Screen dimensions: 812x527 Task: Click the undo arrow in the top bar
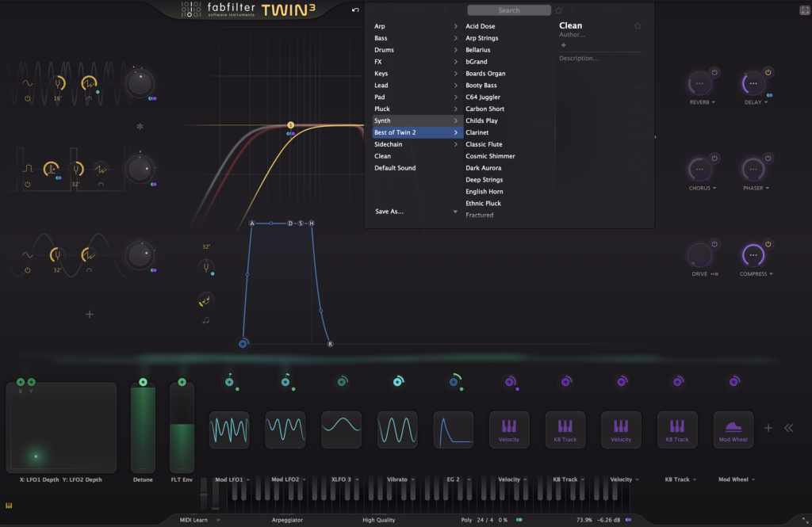pyautogui.click(x=356, y=10)
